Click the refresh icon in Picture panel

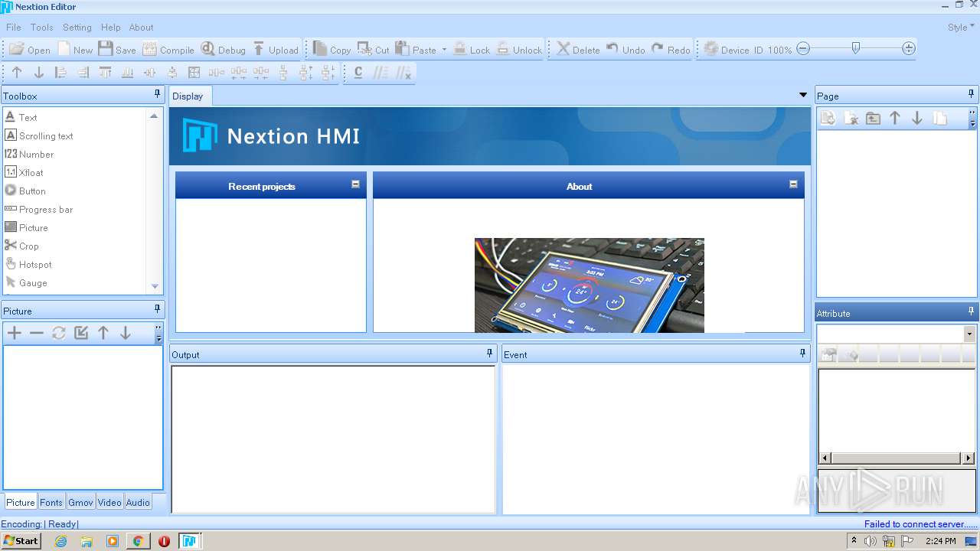pos(59,333)
